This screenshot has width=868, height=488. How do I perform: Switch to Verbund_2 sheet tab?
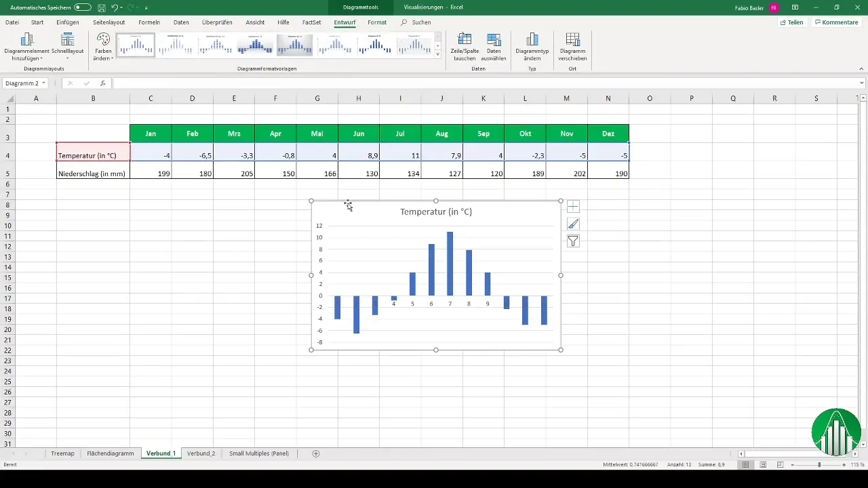pyautogui.click(x=201, y=453)
